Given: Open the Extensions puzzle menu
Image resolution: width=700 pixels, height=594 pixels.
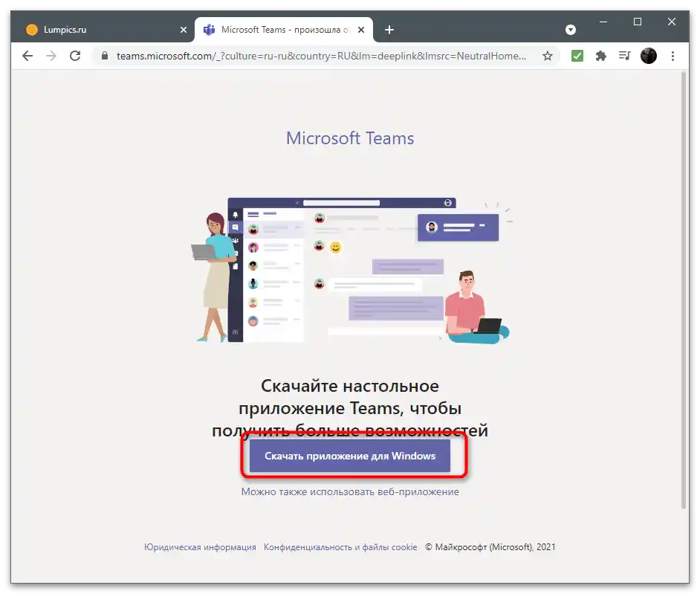Looking at the screenshot, I should coord(601,56).
